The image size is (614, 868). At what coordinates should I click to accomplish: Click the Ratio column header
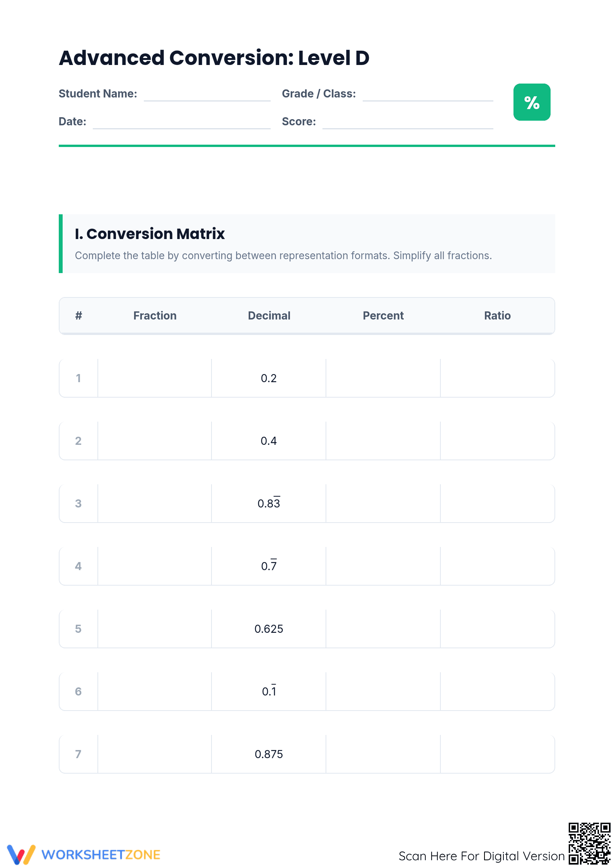[x=497, y=316]
